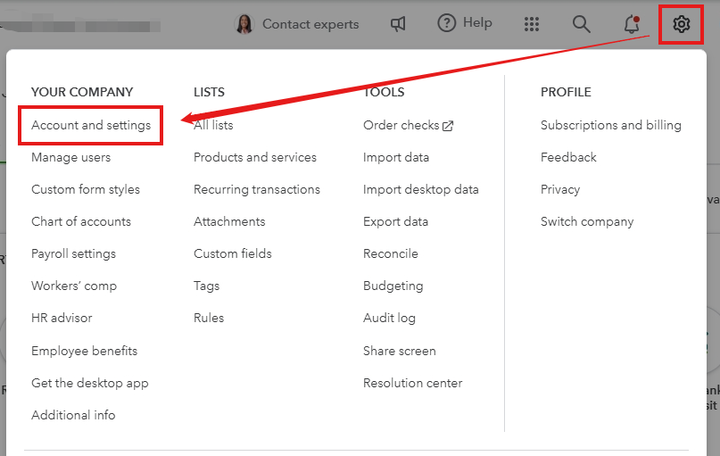Click Get the desktop app
Image resolution: width=720 pixels, height=456 pixels.
click(90, 382)
